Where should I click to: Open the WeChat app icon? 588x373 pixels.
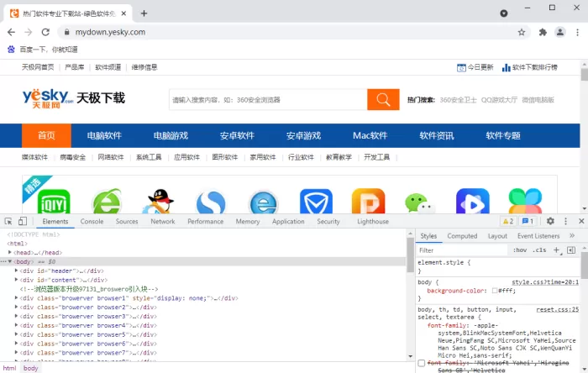[x=420, y=202]
